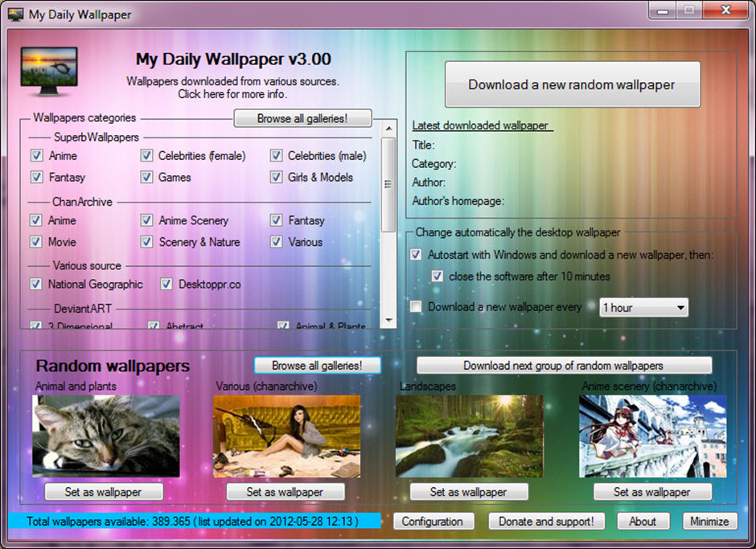Toggle the Various checkbox
The height and width of the screenshot is (549, 756).
[x=276, y=242]
